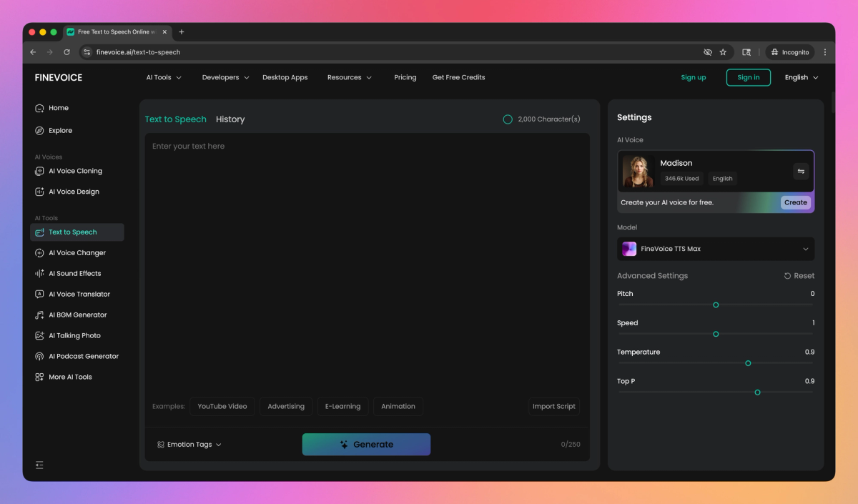
Task: Select the AI Talking Photo tool
Action: coord(75,335)
